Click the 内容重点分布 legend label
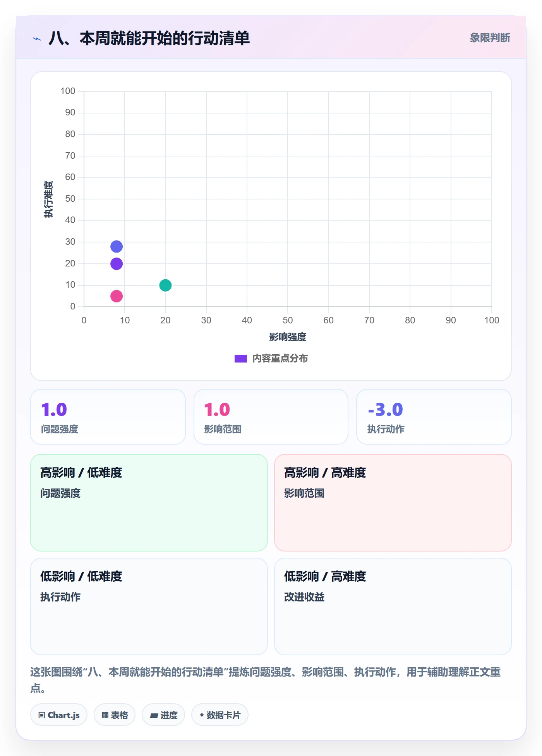The width and height of the screenshot is (542, 756). pyautogui.click(x=280, y=359)
